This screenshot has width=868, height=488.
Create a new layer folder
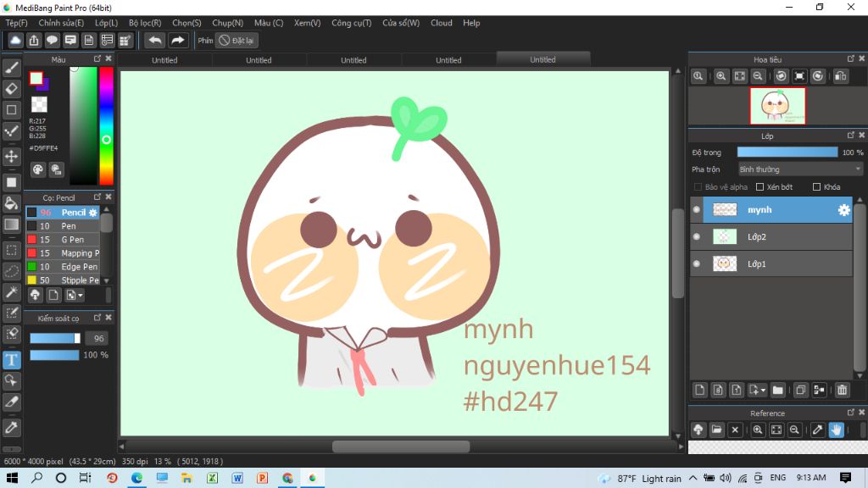778,390
